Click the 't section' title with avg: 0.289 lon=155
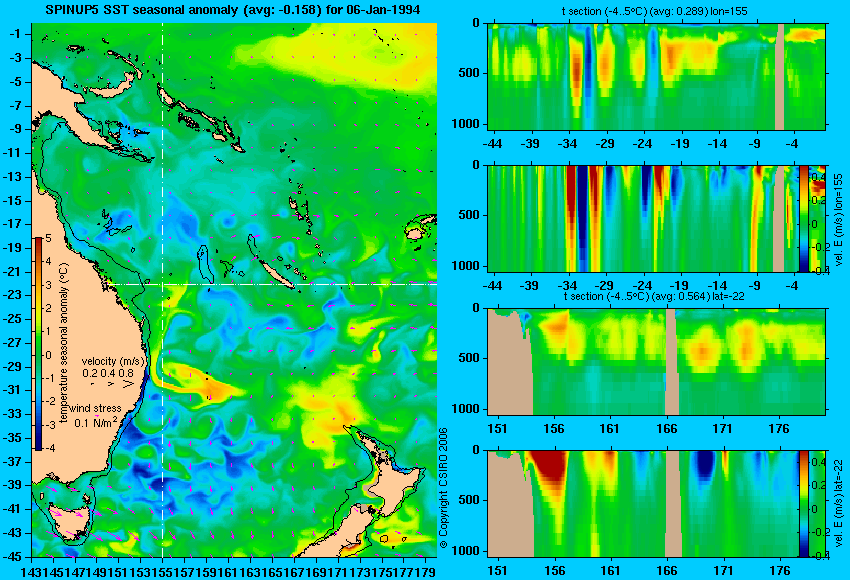 tap(656, 11)
